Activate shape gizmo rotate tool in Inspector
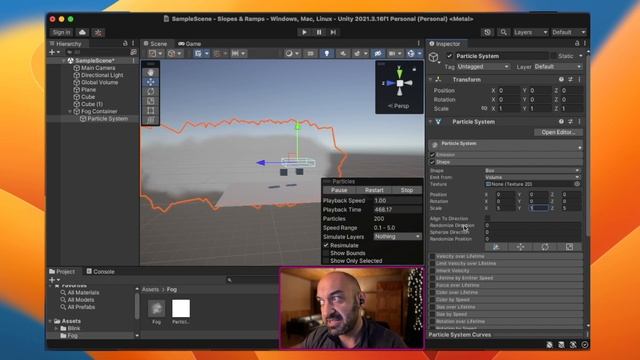This screenshot has width=640, height=360. (545, 247)
